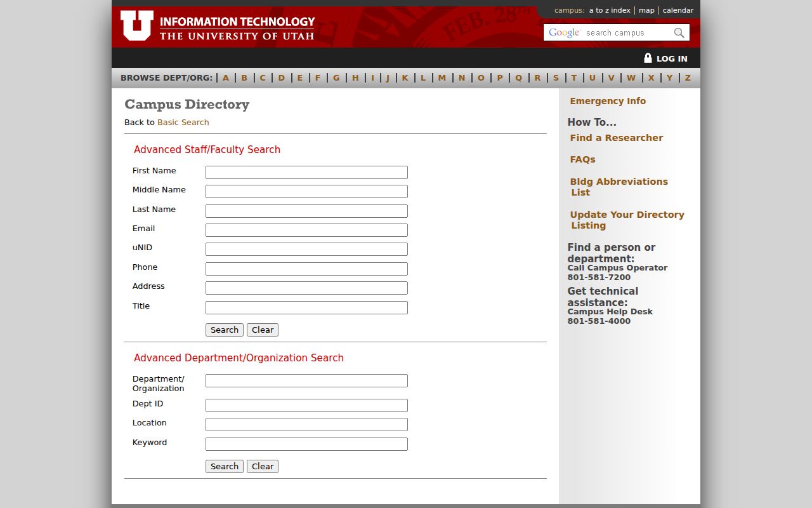Click the Middle Name input field
812x508 pixels.
coord(306,191)
